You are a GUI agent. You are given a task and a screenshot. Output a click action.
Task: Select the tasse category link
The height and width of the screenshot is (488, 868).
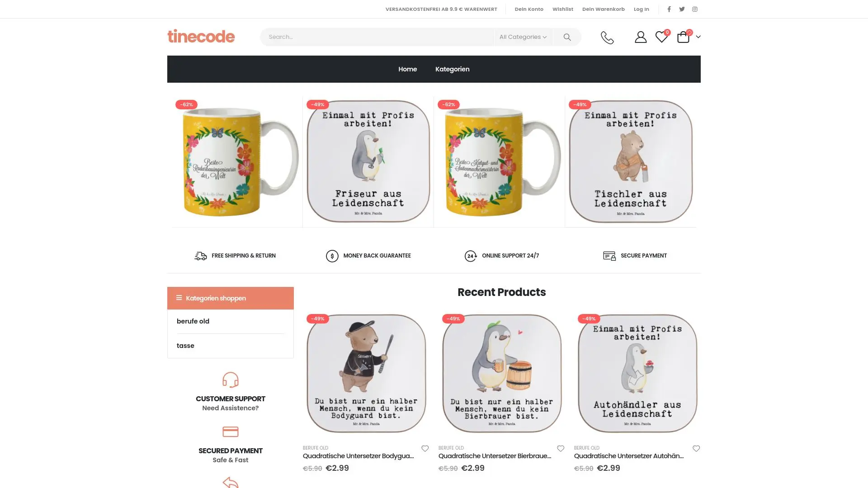[185, 346]
